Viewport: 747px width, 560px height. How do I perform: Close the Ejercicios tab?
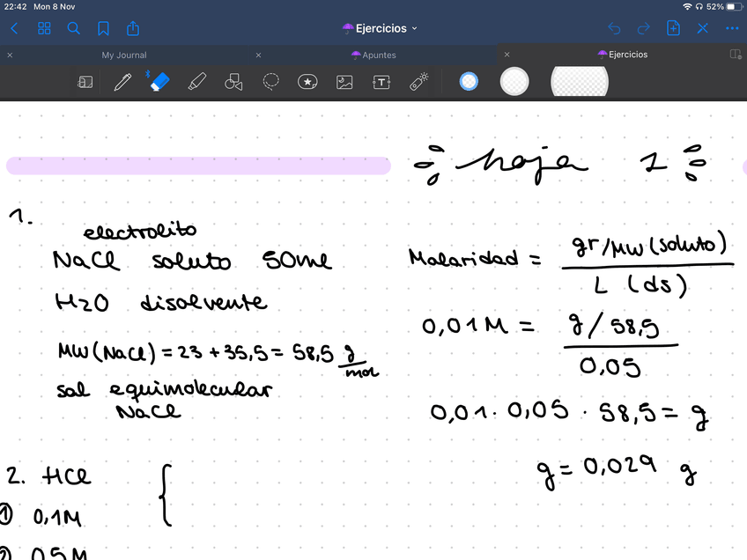(x=507, y=55)
